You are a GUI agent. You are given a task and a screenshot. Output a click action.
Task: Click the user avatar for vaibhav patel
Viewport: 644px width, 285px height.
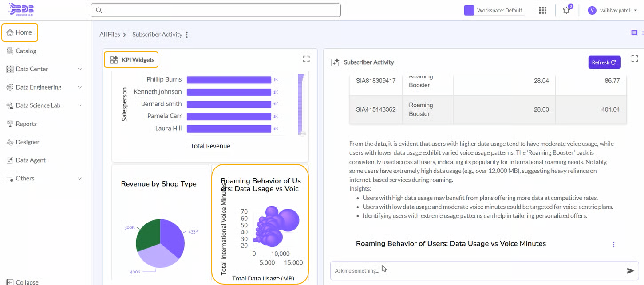pyautogui.click(x=592, y=10)
